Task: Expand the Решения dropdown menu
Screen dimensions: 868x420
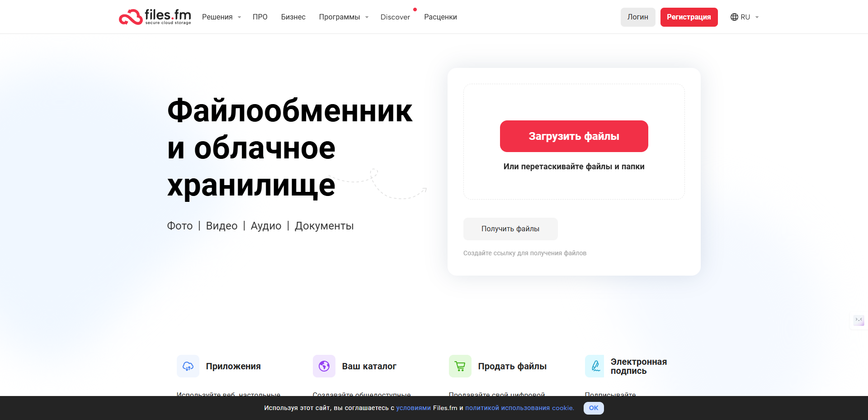Action: 221,17
